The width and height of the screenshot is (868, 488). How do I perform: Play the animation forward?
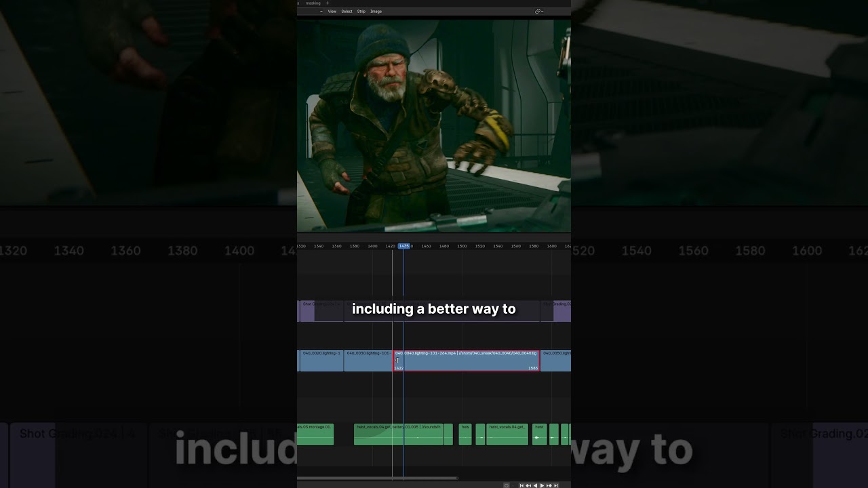pyautogui.click(x=542, y=485)
